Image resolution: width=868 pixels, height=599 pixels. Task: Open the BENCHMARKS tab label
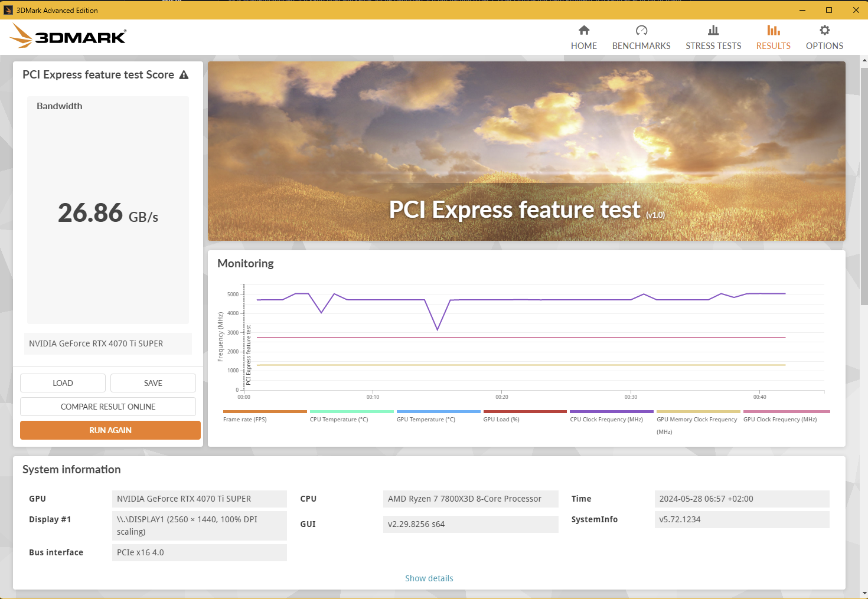pyautogui.click(x=641, y=46)
